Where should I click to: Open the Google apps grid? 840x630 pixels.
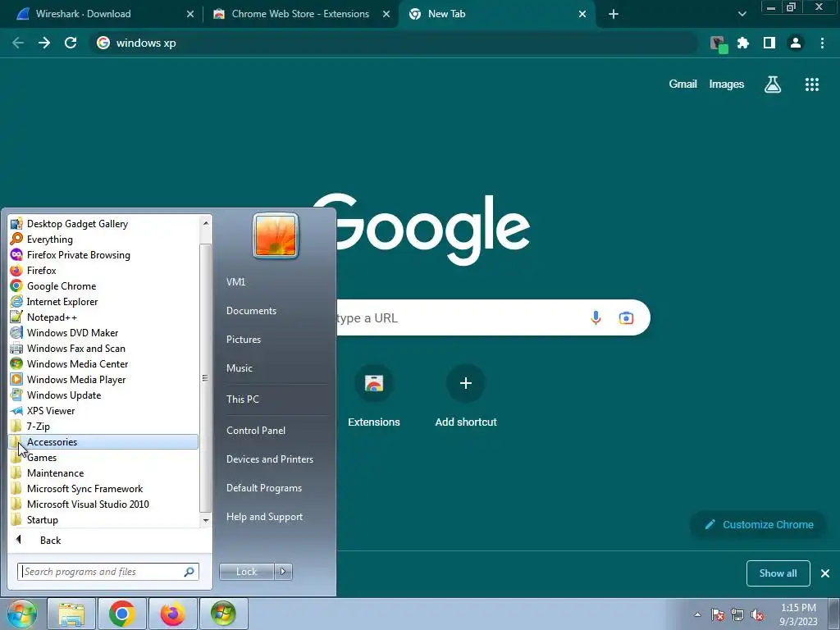812,84
